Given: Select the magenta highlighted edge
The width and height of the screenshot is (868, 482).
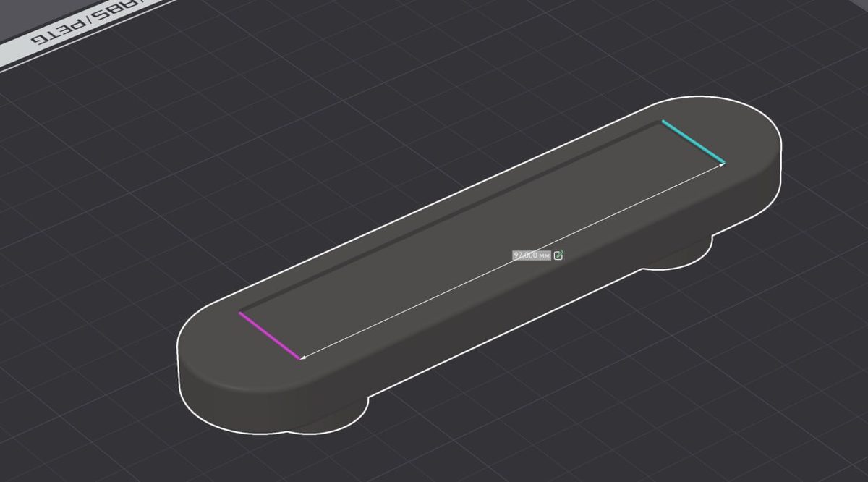Looking at the screenshot, I should point(270,335).
